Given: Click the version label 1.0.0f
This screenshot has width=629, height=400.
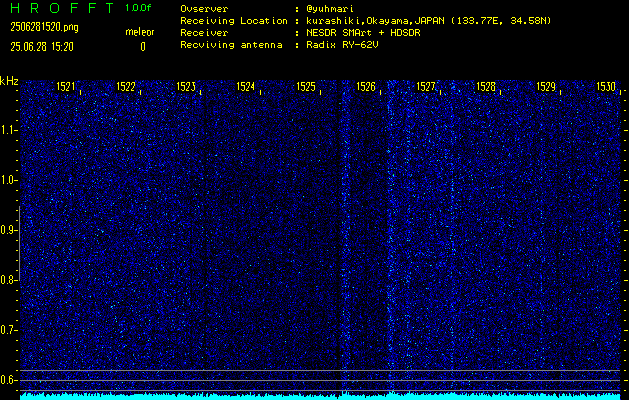Looking at the screenshot, I should pos(138,8).
